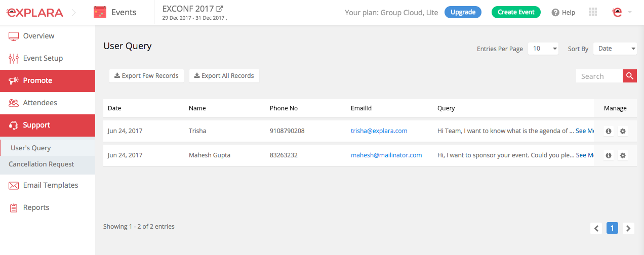Click the Query column header
Image resolution: width=644 pixels, height=255 pixels.
[446, 108]
